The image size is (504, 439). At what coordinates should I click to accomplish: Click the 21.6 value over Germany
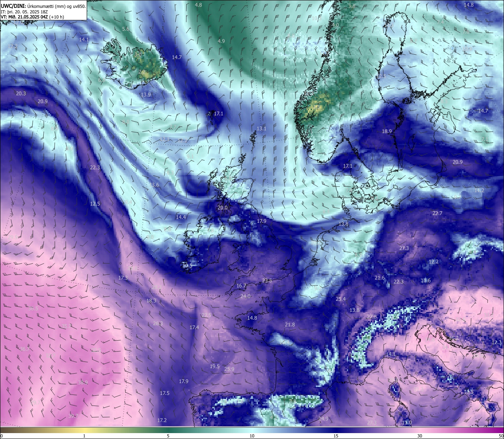pos(380,278)
